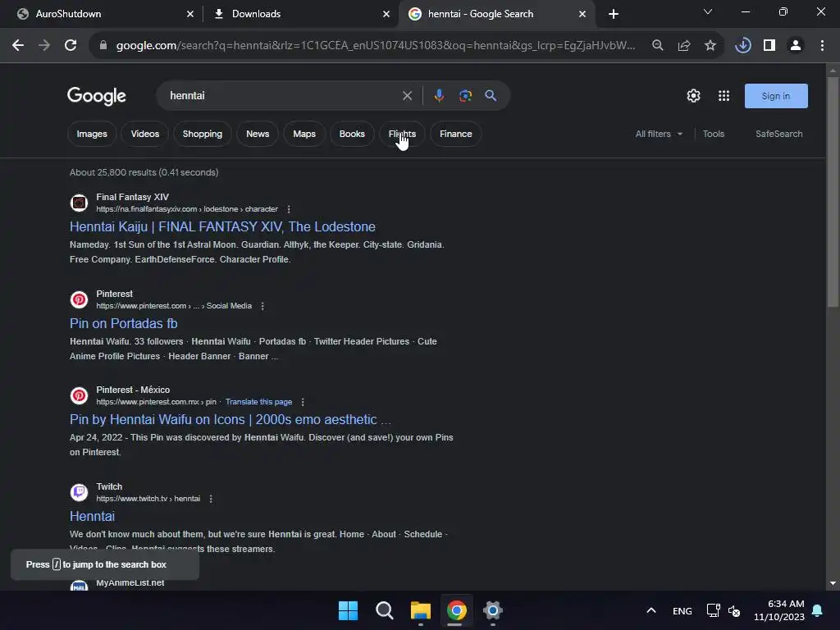The height and width of the screenshot is (630, 840).
Task: Open the notification bell in system tray
Action: pyautogui.click(x=818, y=610)
